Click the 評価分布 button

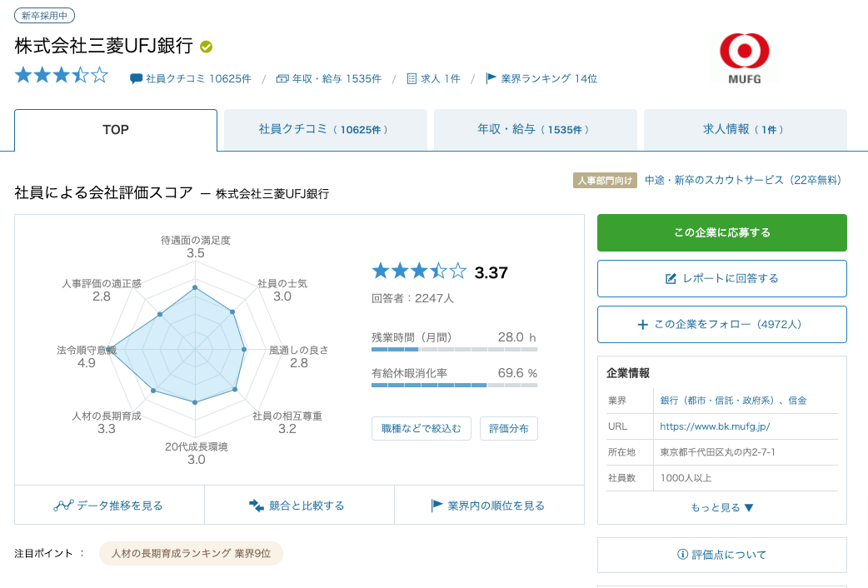(x=509, y=429)
